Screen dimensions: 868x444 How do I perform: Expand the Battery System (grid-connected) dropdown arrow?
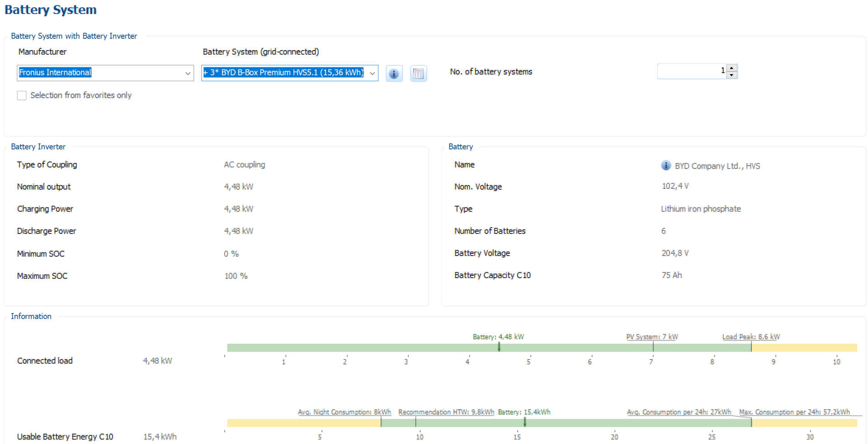pyautogui.click(x=372, y=73)
